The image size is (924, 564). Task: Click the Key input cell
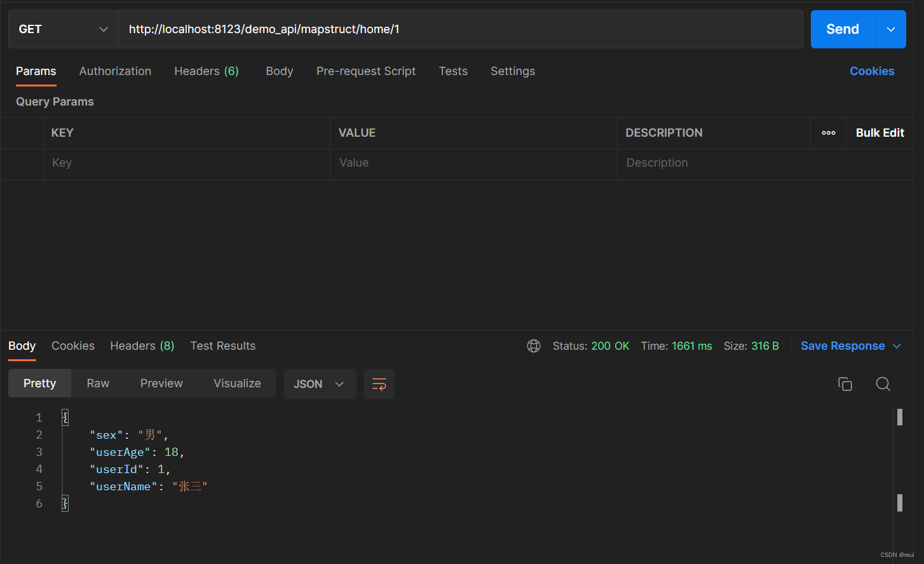(x=187, y=163)
